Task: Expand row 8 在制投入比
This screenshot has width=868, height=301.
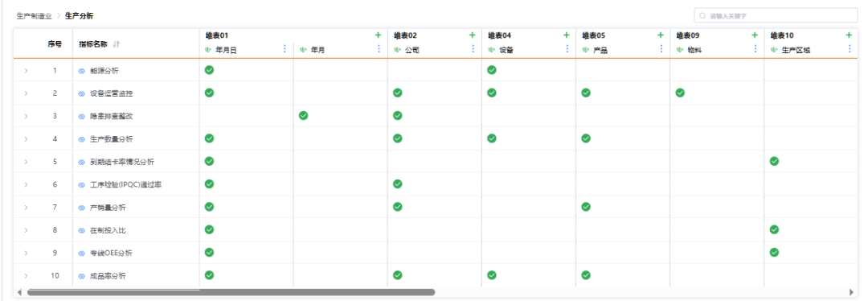Action: (26, 230)
